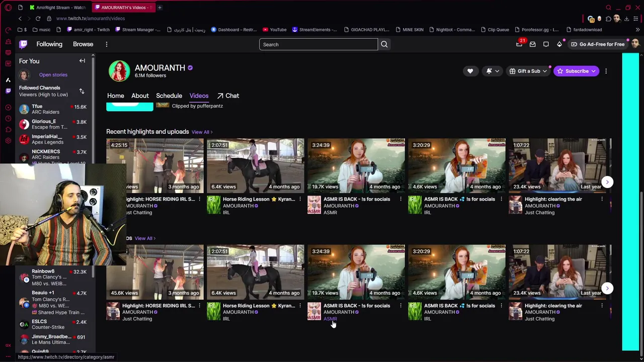Open the Twitch more options dots menu
Image resolution: width=644 pixels, height=362 pixels.
(x=107, y=44)
